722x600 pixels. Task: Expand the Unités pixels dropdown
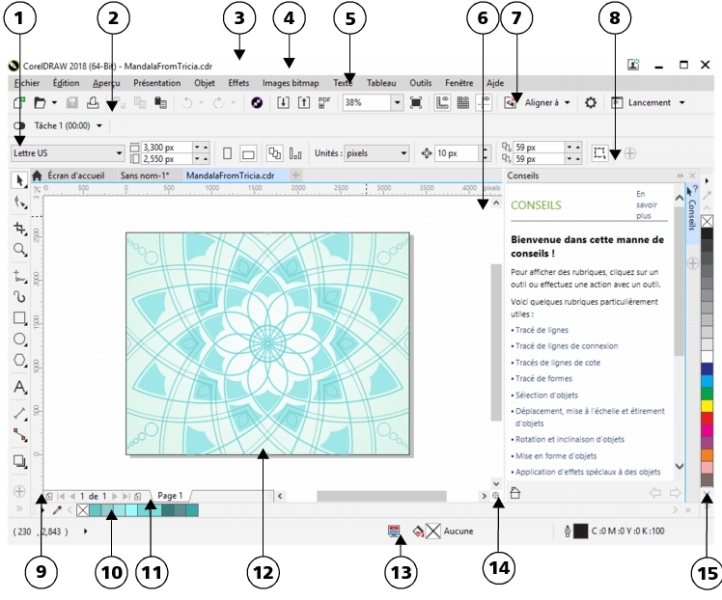pos(402,154)
